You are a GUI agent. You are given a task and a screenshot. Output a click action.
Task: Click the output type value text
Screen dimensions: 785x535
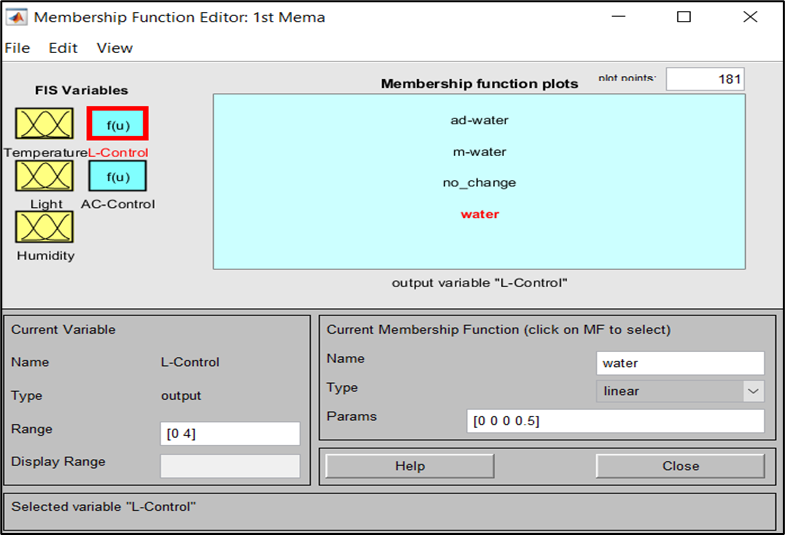(x=181, y=395)
